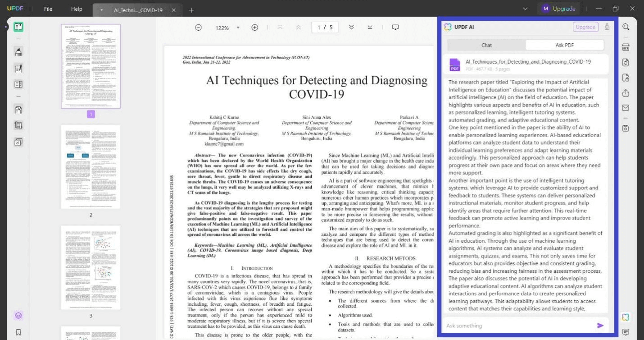The width and height of the screenshot is (644, 340).
Task: Send the AI question arrow
Action: [x=600, y=326]
